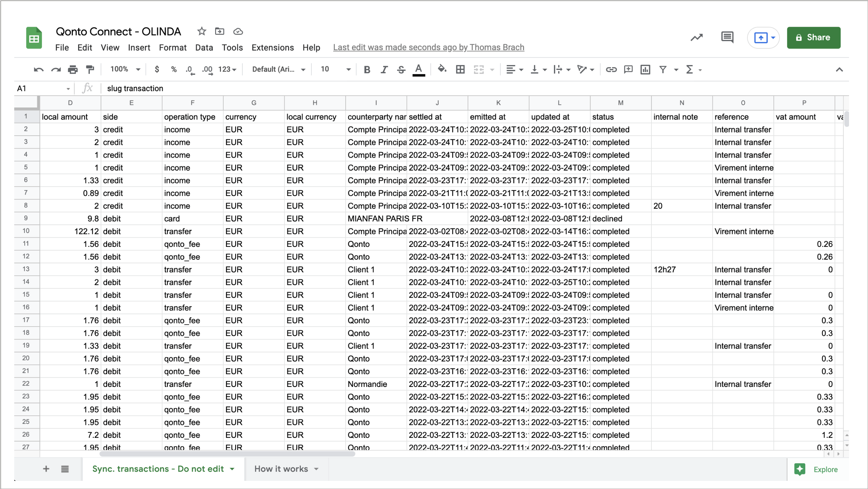The height and width of the screenshot is (489, 868).
Task: Open the Extensions menu
Action: [273, 47]
